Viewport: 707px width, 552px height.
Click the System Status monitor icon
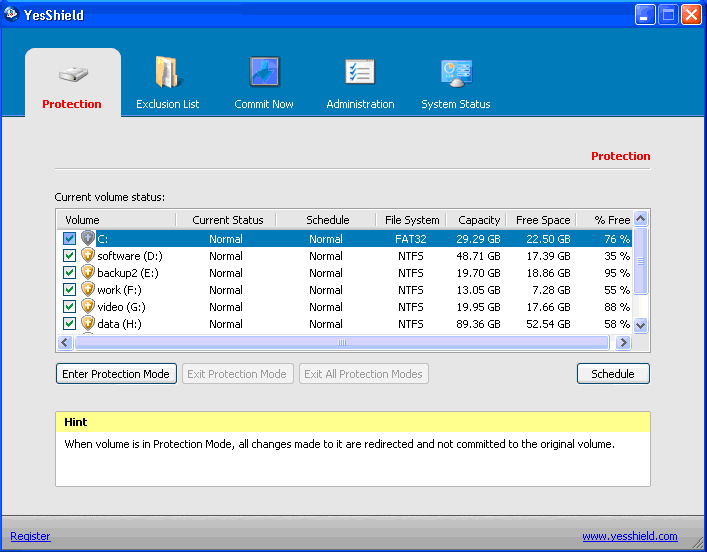(456, 73)
